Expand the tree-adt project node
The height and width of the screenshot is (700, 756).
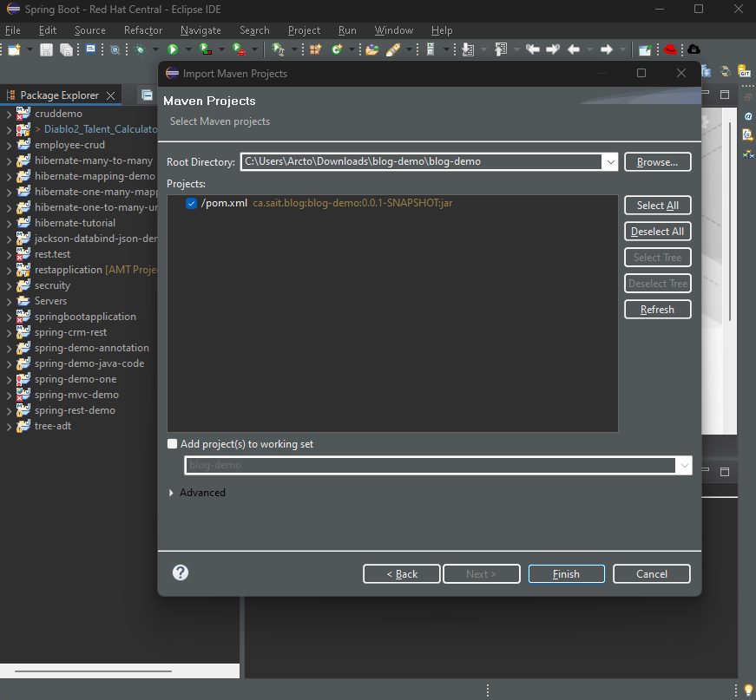coord(9,427)
